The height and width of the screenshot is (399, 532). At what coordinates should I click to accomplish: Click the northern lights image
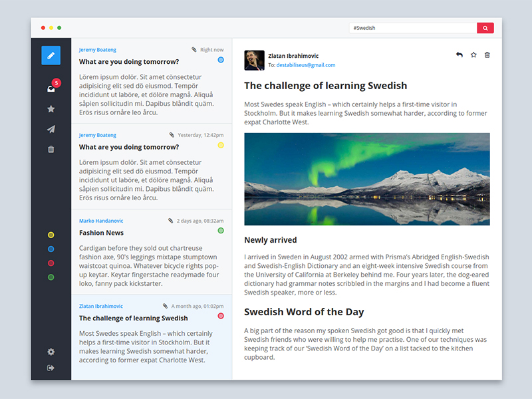[x=366, y=179]
